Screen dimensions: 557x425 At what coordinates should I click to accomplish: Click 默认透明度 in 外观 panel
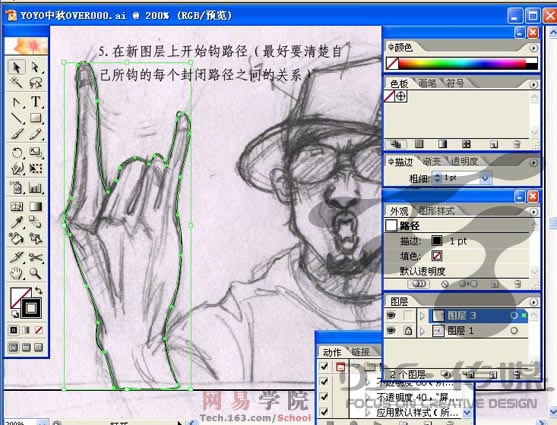pos(422,271)
